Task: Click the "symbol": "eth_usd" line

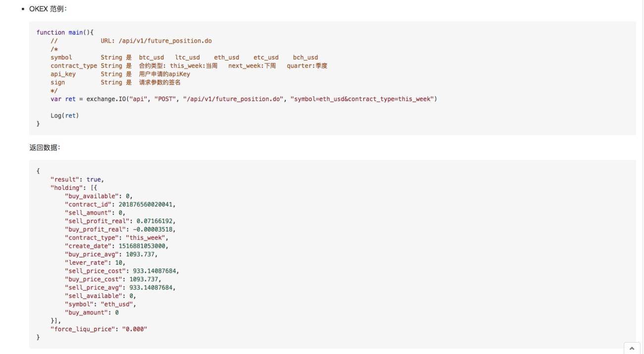Action: (101, 304)
